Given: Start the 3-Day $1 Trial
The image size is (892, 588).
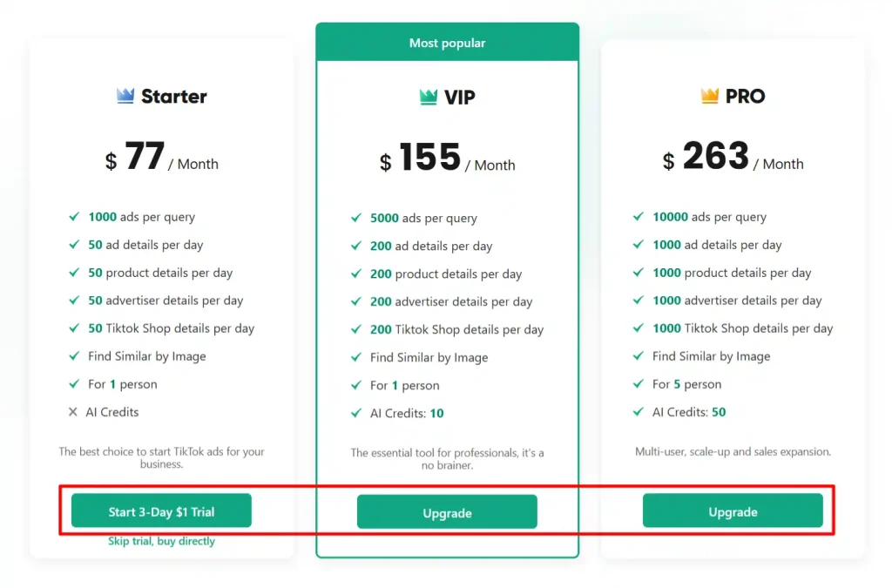Looking at the screenshot, I should point(161,510).
